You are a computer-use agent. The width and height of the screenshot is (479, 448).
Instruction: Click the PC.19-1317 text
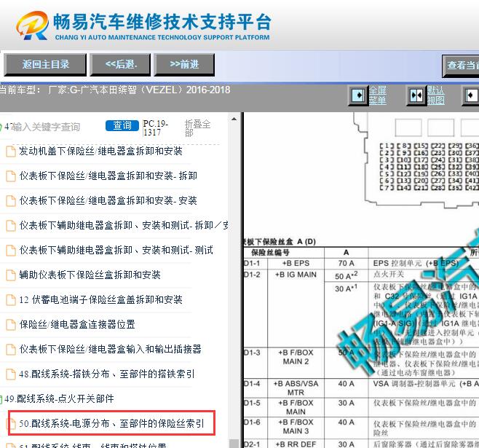tap(155, 128)
